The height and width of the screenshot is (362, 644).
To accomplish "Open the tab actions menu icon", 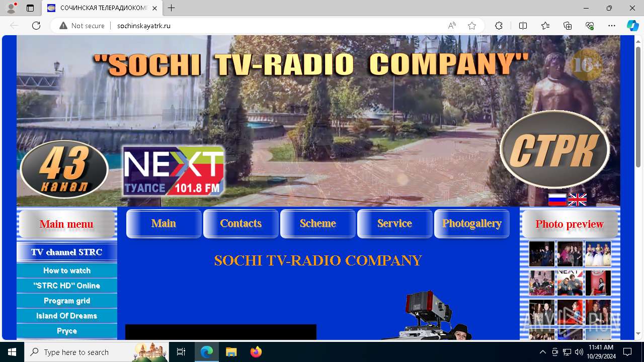I will [30, 8].
